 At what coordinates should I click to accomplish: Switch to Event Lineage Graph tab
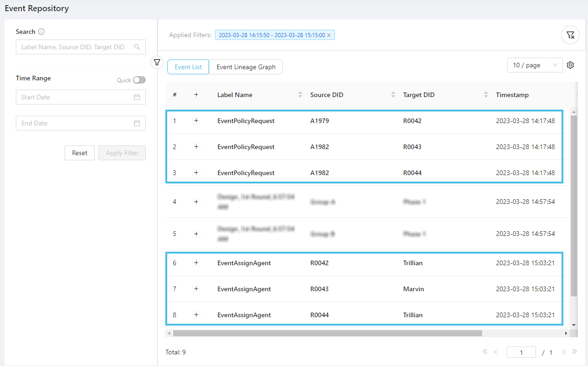[246, 67]
